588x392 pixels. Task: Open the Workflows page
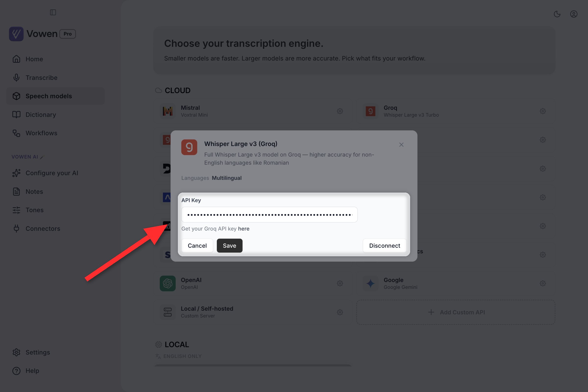tap(56, 133)
